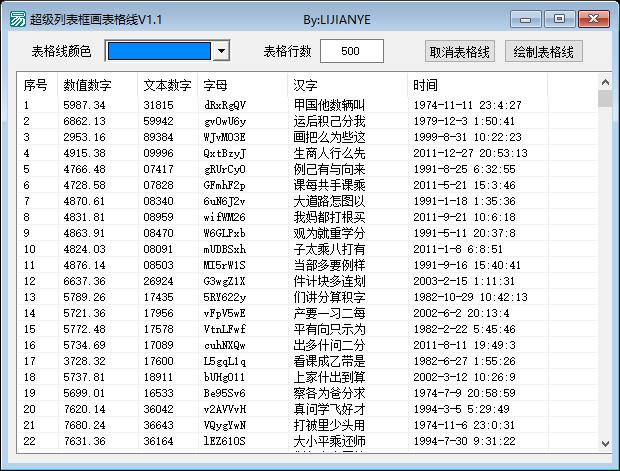Screen dimensions: 620x471
Task: Sort by the 数值数字 column header
Action: 97,85
